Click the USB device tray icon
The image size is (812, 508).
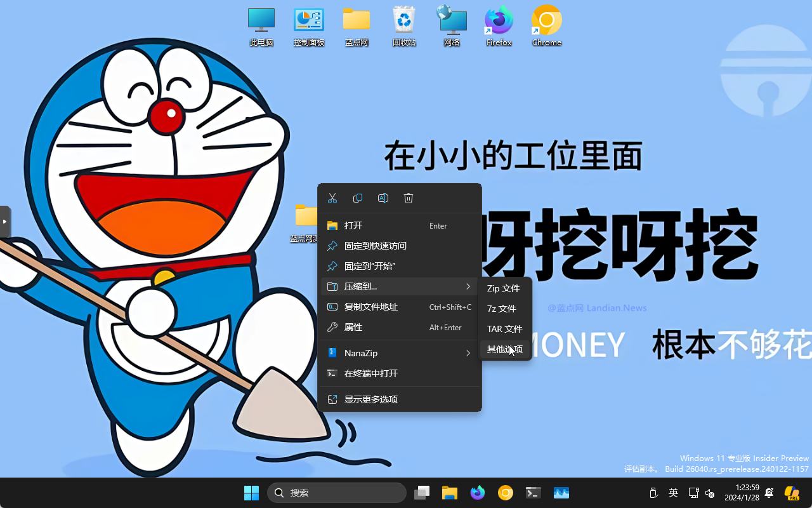[653, 493]
